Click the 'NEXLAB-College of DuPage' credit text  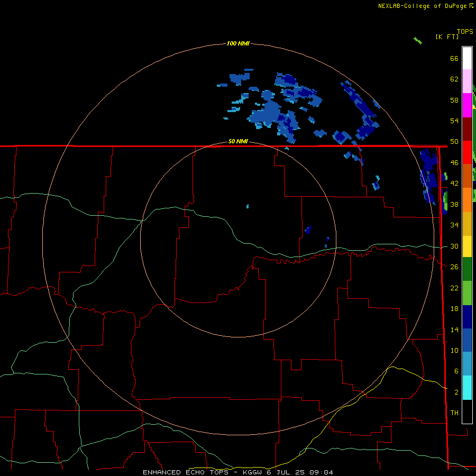click(422, 6)
